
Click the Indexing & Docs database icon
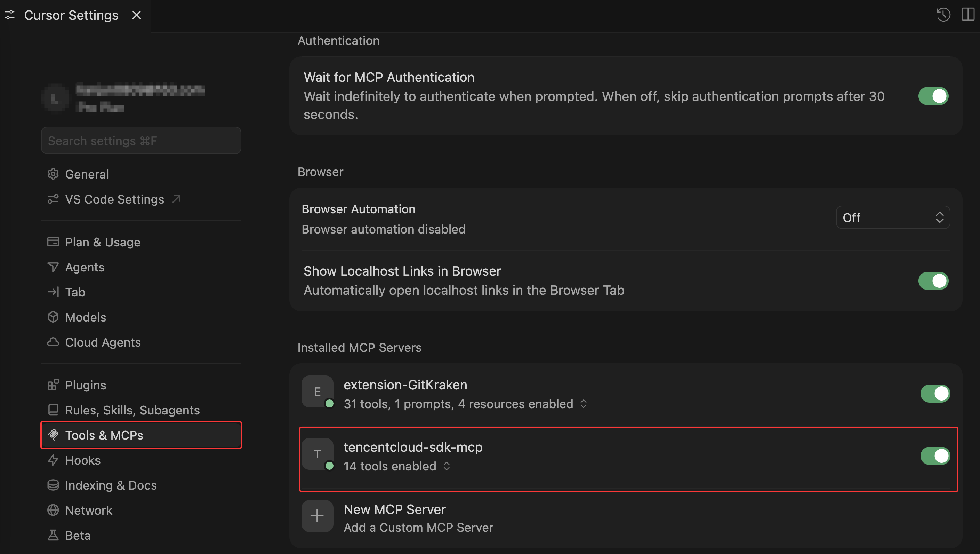click(x=53, y=485)
